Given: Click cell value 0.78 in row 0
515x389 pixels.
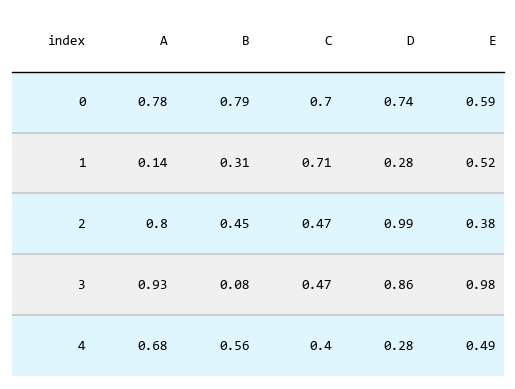Looking at the screenshot, I should click(153, 102).
